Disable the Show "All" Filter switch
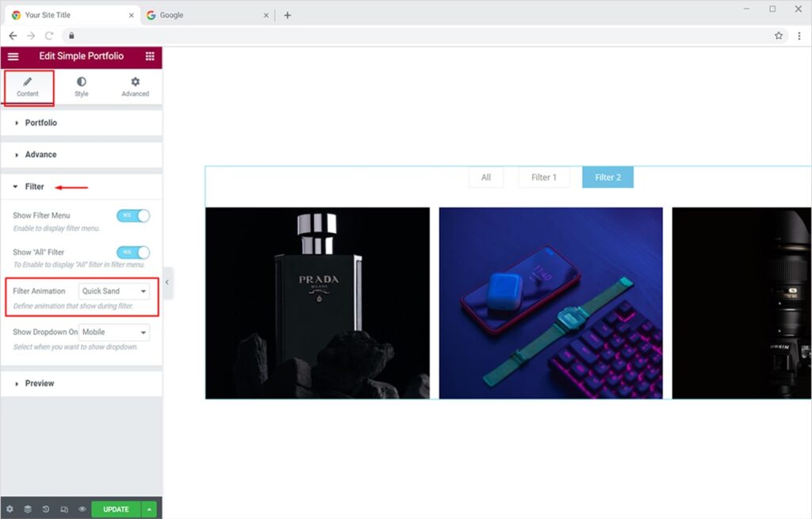 tap(132, 252)
